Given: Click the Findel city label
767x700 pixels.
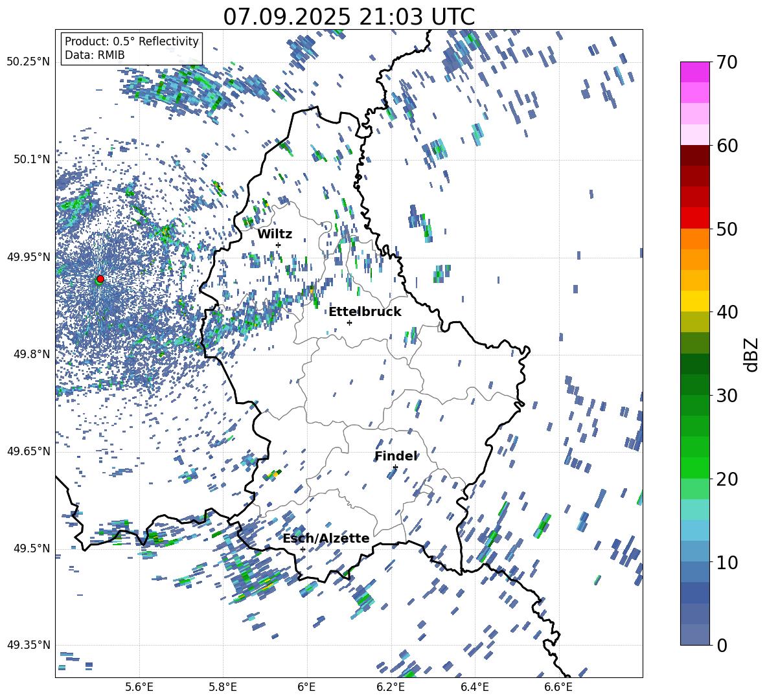Looking at the screenshot, I should [x=396, y=457].
